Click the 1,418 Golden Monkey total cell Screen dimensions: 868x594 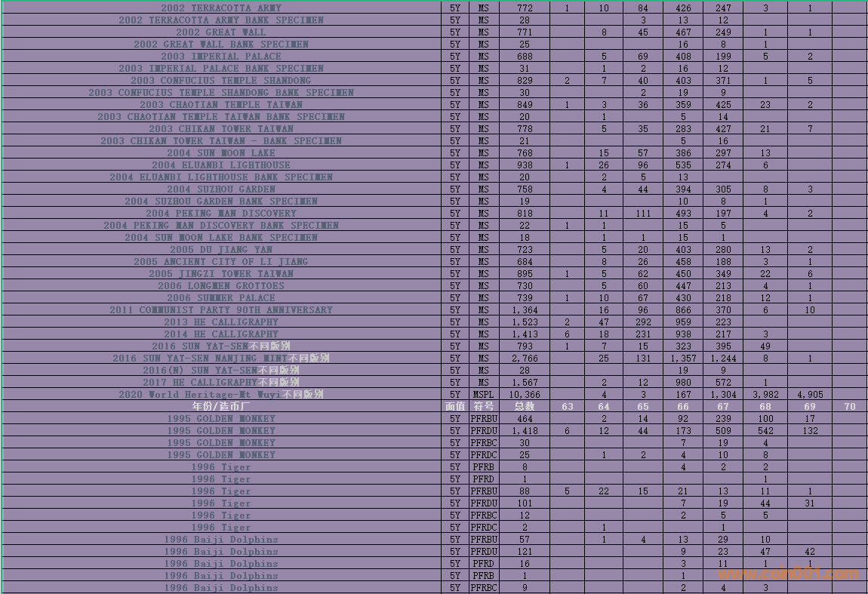525,430
